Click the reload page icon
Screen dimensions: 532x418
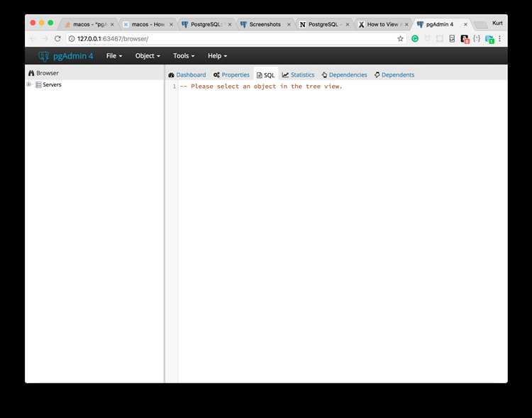(x=58, y=38)
